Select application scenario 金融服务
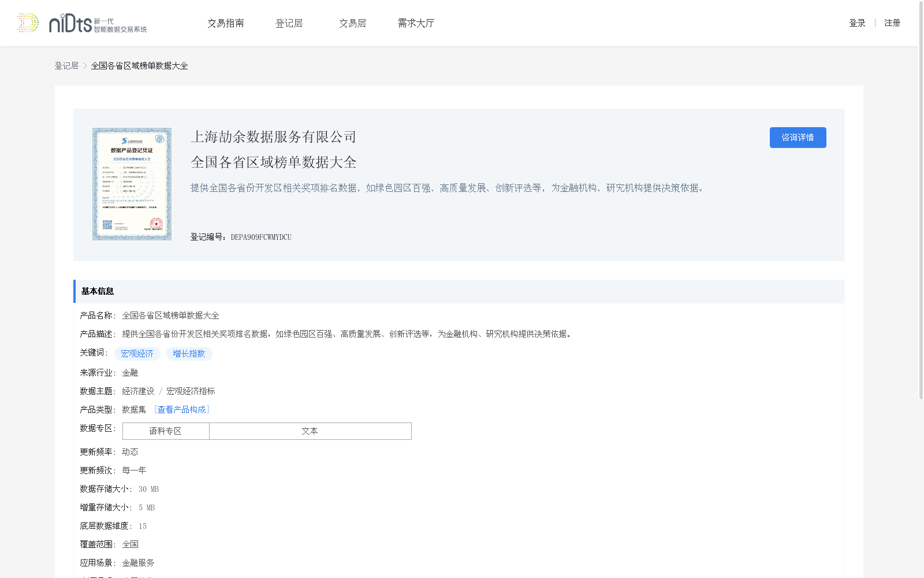 (138, 563)
